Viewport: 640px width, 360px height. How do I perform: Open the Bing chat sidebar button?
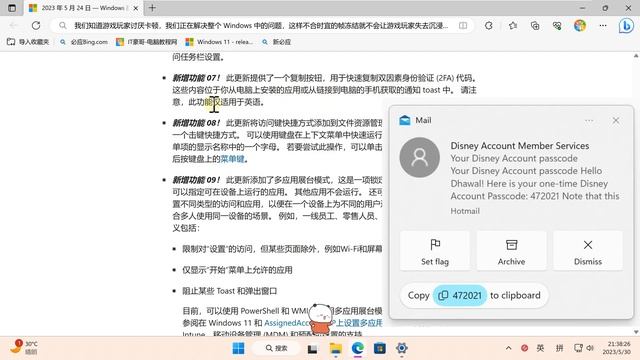tap(626, 26)
